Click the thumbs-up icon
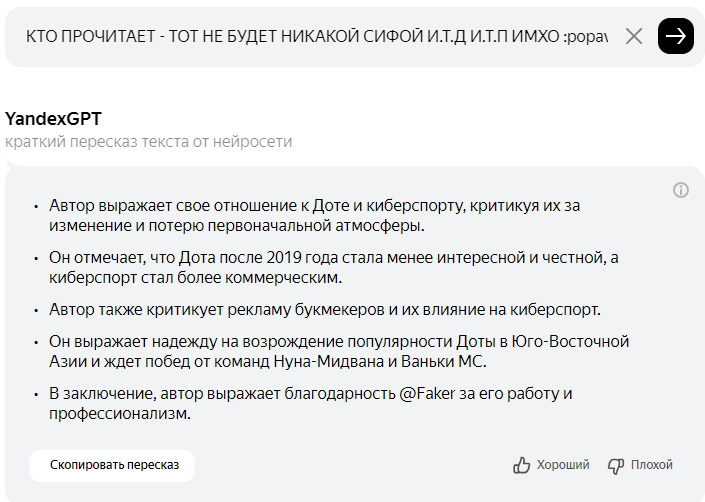Image resolution: width=705 pixels, height=502 pixels. click(521, 465)
